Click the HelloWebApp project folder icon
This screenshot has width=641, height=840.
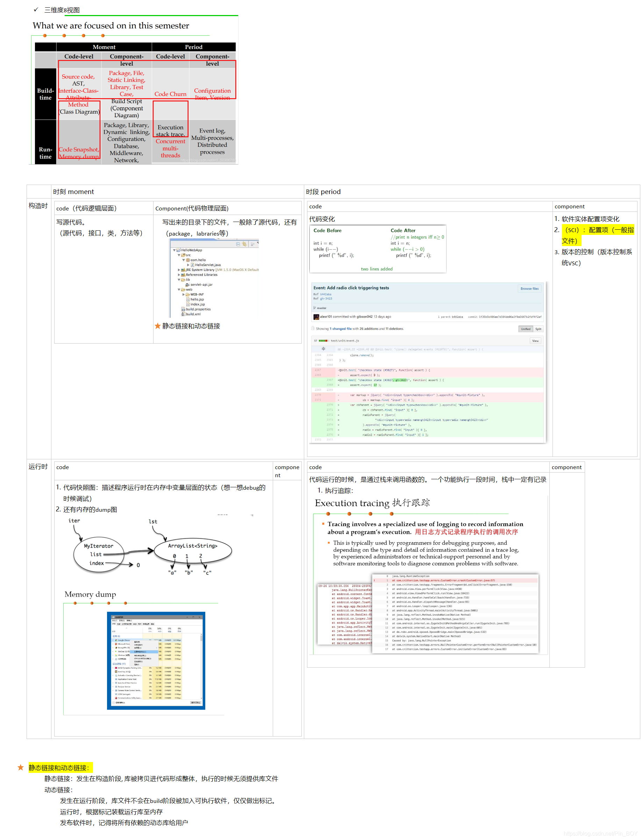tap(178, 250)
